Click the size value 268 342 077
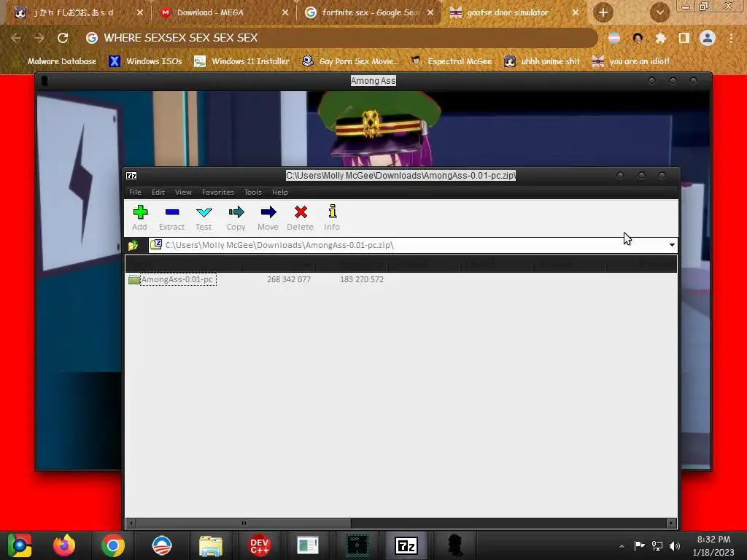The width and height of the screenshot is (747, 560). [x=289, y=279]
